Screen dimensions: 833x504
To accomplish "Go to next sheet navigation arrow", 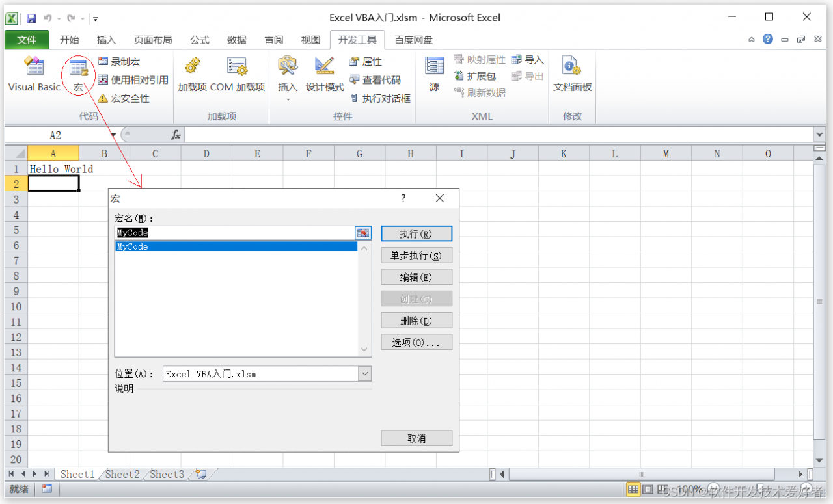I will [x=35, y=474].
